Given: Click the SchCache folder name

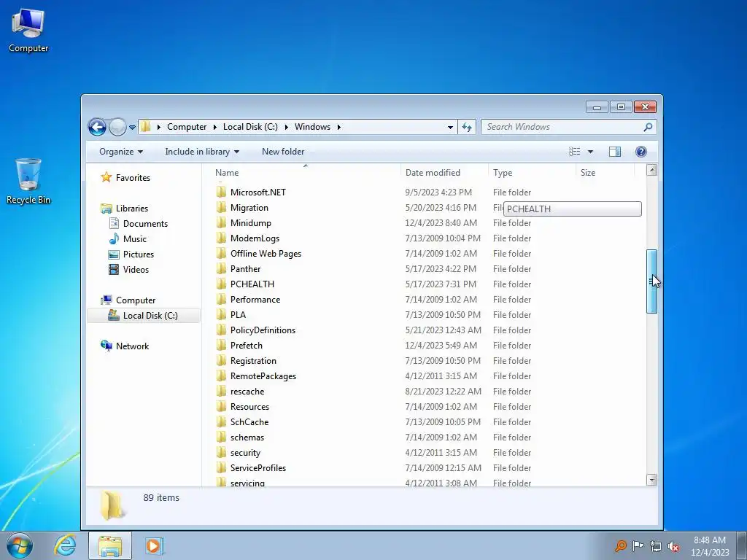Looking at the screenshot, I should pos(249,422).
